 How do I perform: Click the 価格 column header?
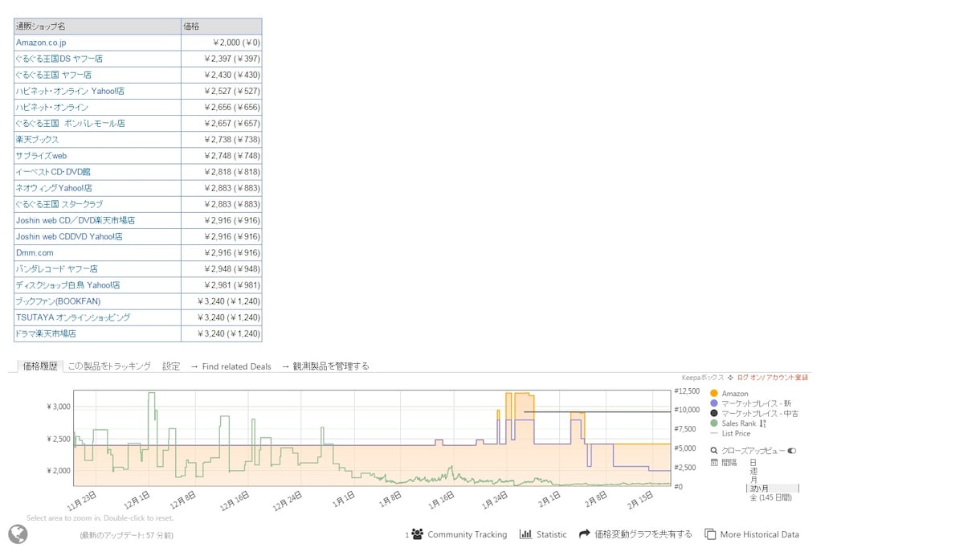click(222, 27)
